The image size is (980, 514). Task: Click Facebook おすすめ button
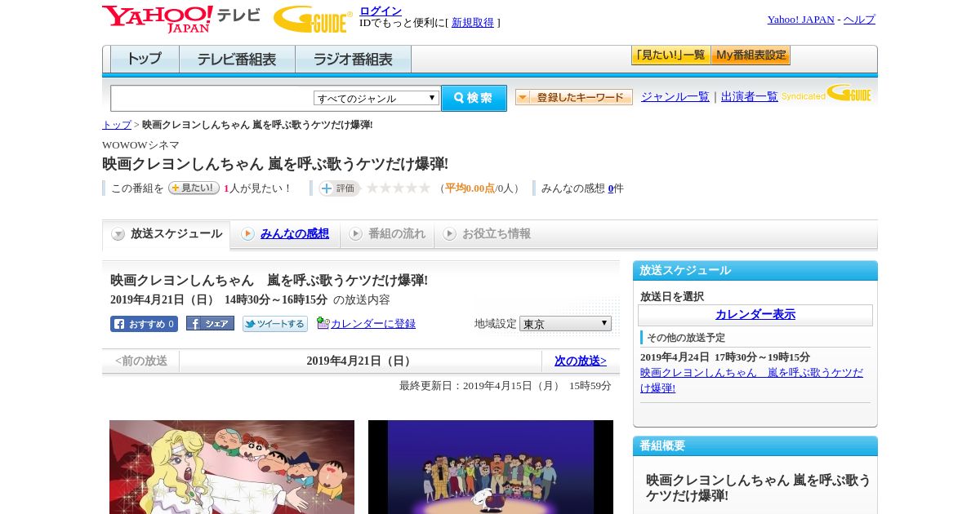144,324
